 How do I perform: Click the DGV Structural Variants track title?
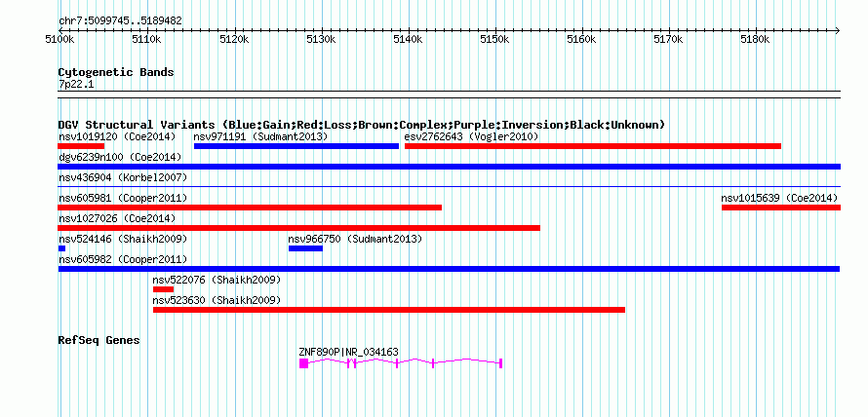pyautogui.click(x=362, y=125)
